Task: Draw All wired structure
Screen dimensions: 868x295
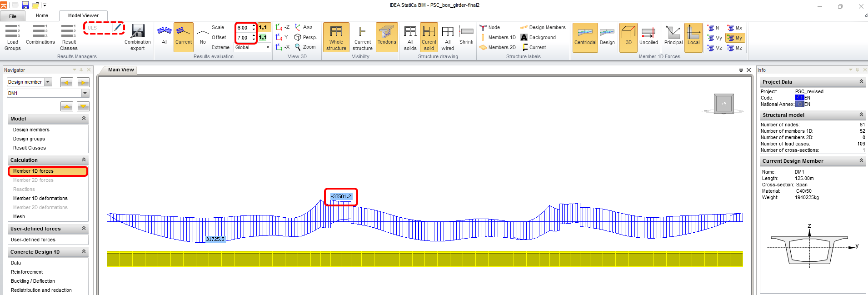Action: click(448, 37)
